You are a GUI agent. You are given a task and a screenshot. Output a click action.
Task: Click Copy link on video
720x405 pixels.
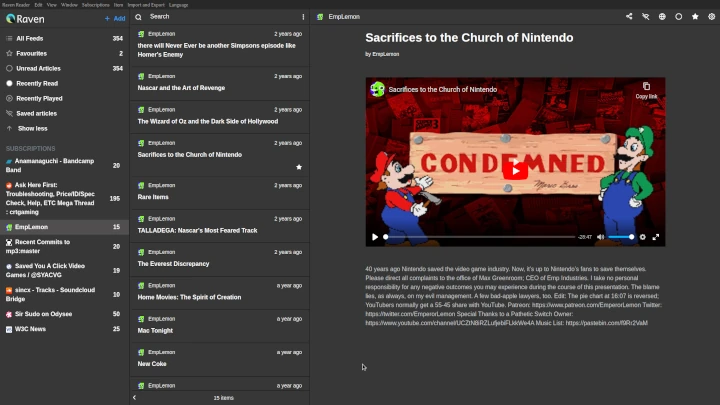click(646, 90)
